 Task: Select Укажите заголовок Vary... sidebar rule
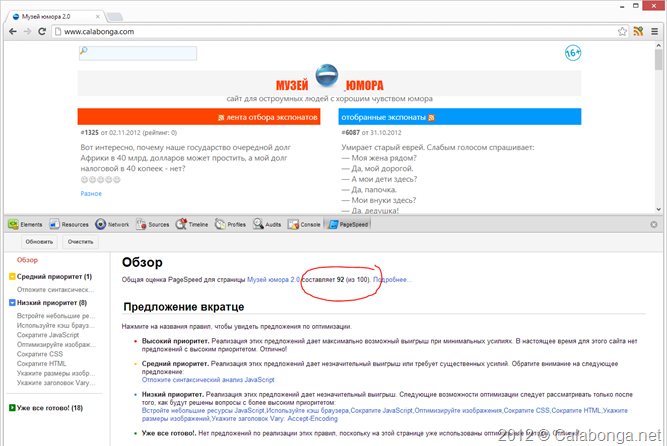pos(56,383)
